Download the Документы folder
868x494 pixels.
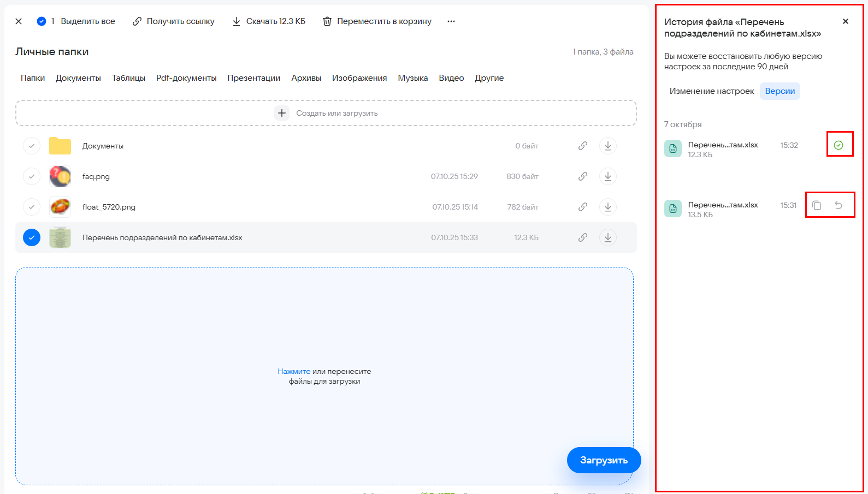tap(607, 146)
